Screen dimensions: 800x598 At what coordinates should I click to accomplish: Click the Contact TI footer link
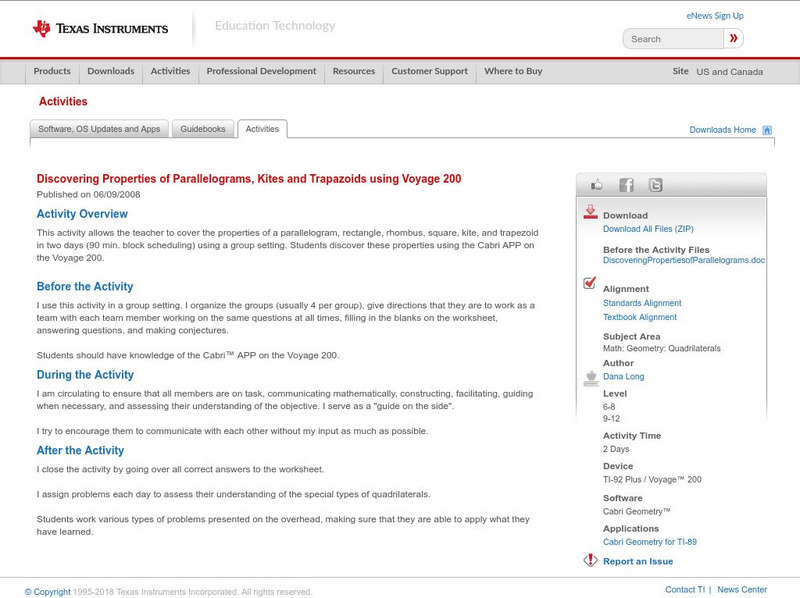click(x=685, y=590)
